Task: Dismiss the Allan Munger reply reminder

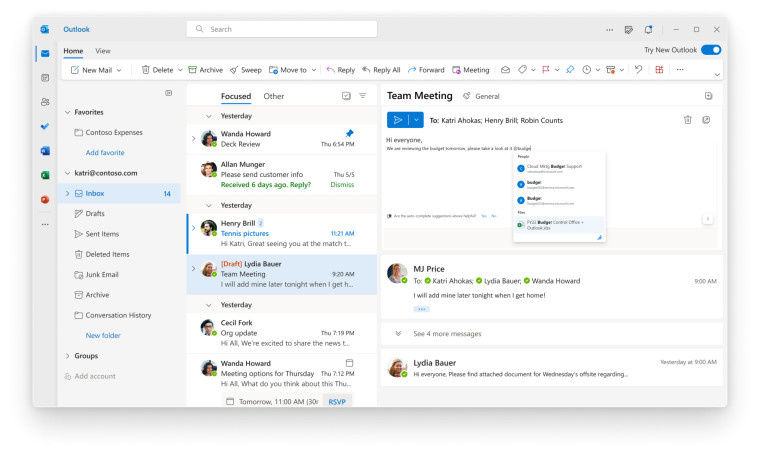Action: [x=342, y=185]
